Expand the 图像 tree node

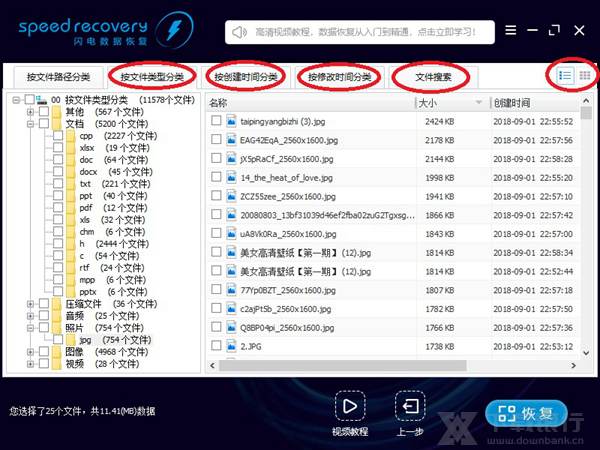point(31,352)
